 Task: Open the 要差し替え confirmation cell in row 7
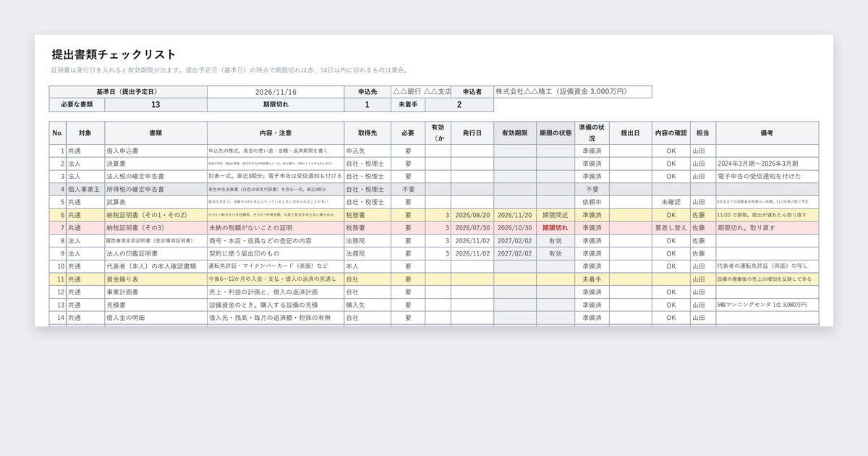click(671, 227)
